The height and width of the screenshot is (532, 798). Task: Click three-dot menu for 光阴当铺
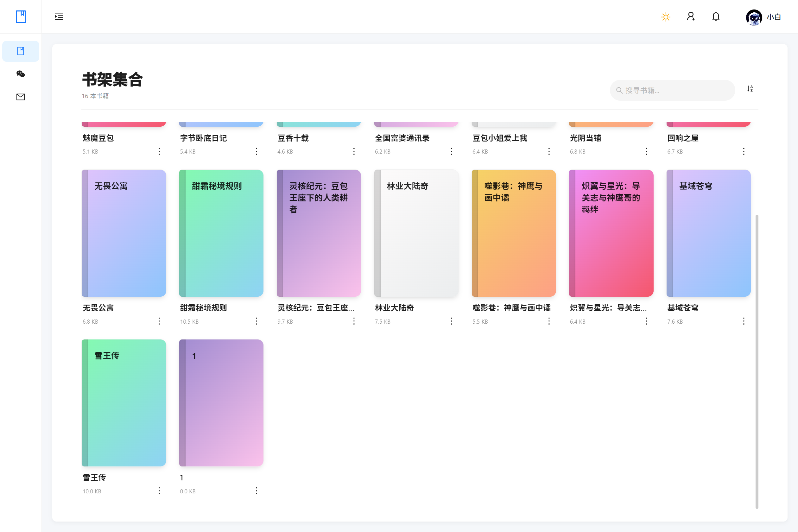(646, 151)
